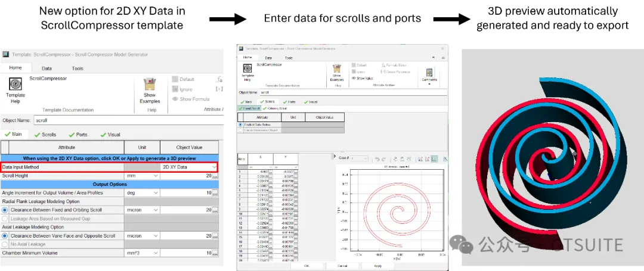Select the second radio option under Explicit Data
644x271 pixels.
[241, 130]
